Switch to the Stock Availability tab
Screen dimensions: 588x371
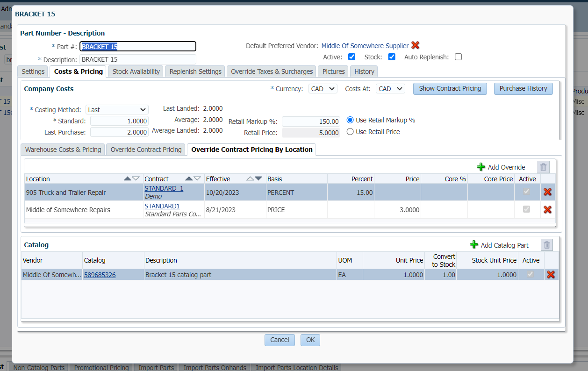pyautogui.click(x=136, y=71)
